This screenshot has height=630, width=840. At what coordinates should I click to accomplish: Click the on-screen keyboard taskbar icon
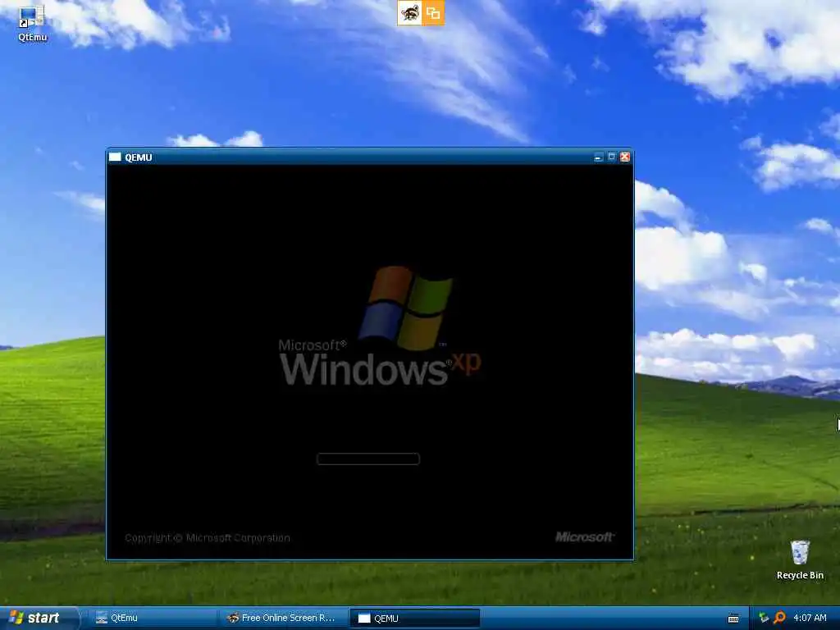(x=733, y=619)
